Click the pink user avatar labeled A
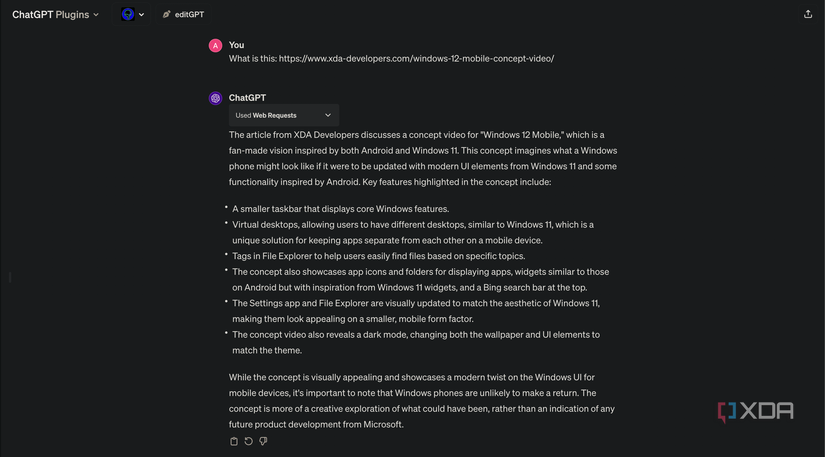Image resolution: width=825 pixels, height=457 pixels. tap(215, 46)
